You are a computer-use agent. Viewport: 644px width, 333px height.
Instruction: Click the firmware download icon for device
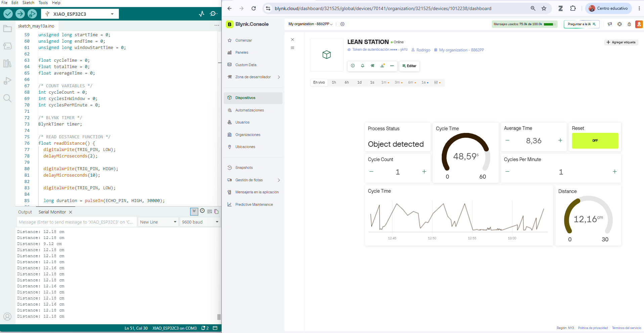coord(382,66)
